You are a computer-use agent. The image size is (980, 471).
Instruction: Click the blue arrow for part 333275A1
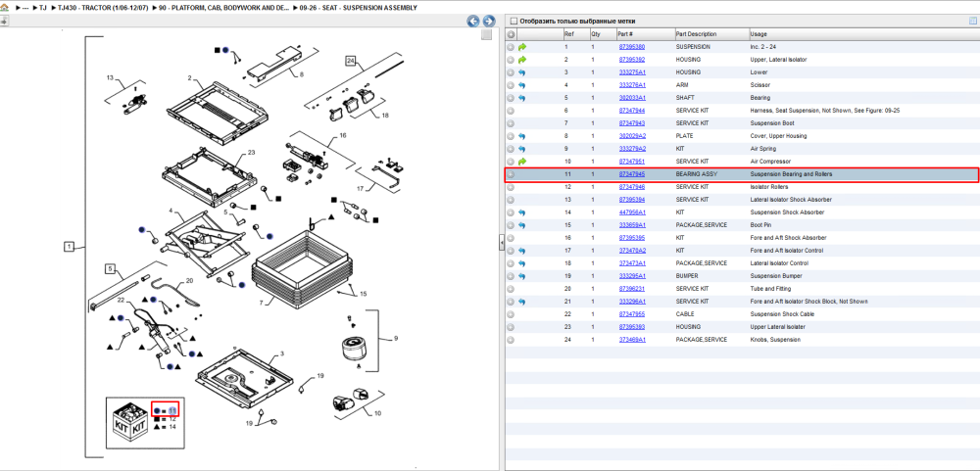coord(522,72)
